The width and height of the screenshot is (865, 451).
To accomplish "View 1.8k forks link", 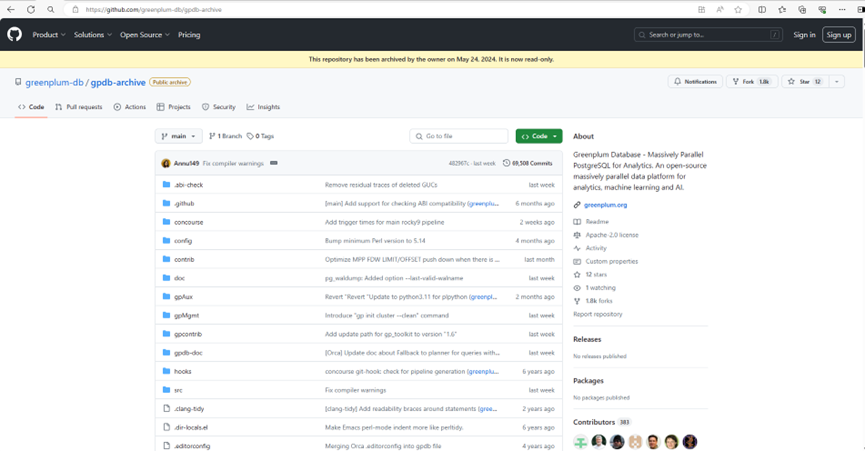I will pos(599,301).
